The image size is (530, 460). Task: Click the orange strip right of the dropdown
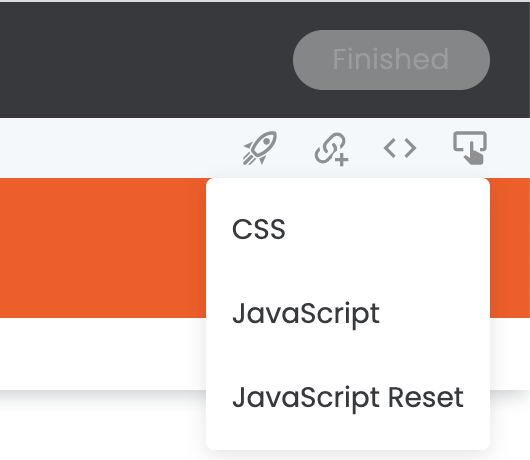click(x=510, y=248)
